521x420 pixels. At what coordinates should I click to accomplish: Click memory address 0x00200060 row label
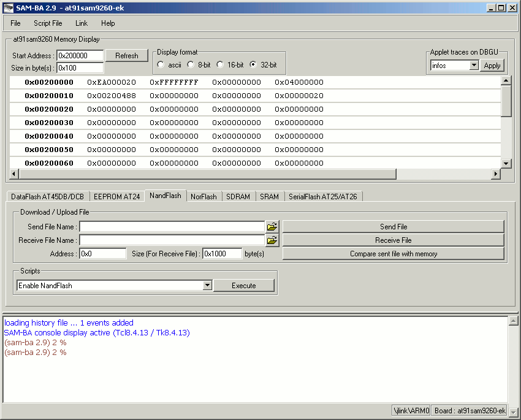[49, 163]
